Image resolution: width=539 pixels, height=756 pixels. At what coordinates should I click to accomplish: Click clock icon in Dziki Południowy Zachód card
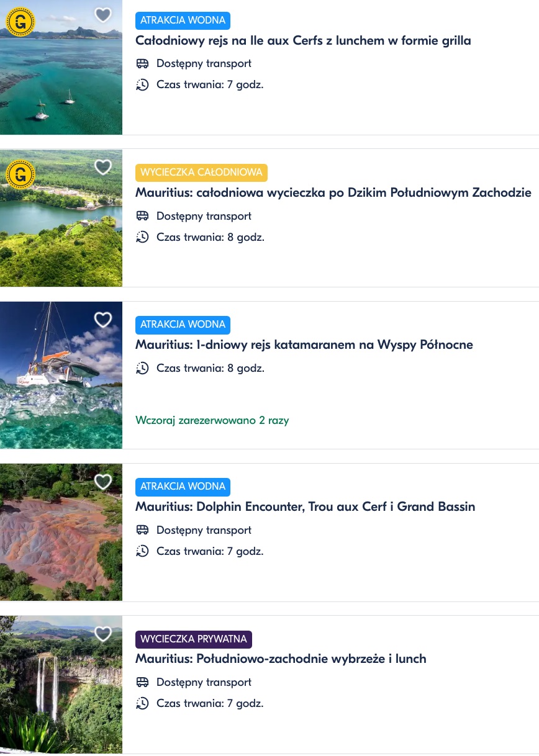pos(142,237)
